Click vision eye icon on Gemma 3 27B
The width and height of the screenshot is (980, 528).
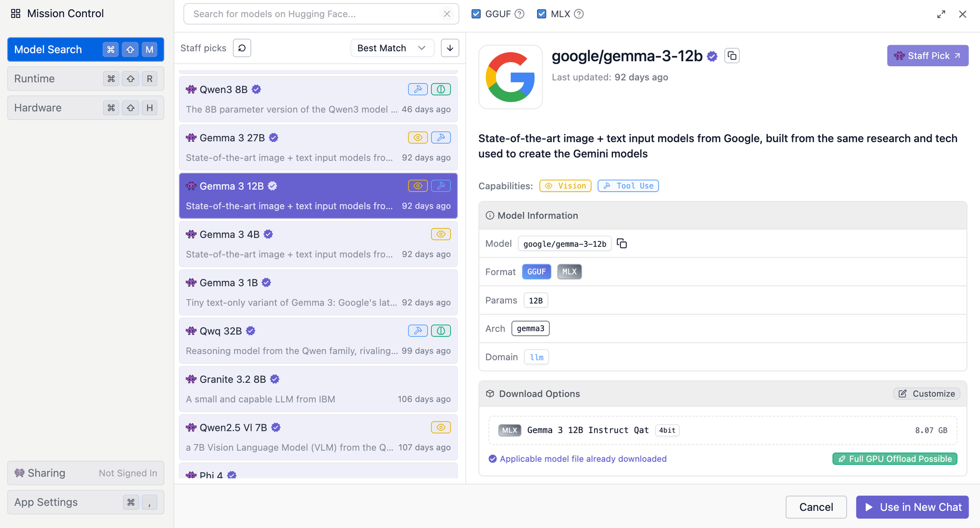point(417,138)
